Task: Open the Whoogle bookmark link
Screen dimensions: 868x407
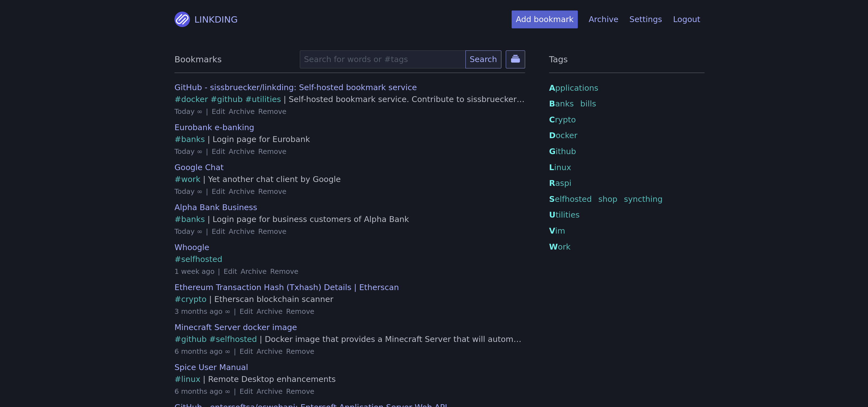Action: coord(192,247)
